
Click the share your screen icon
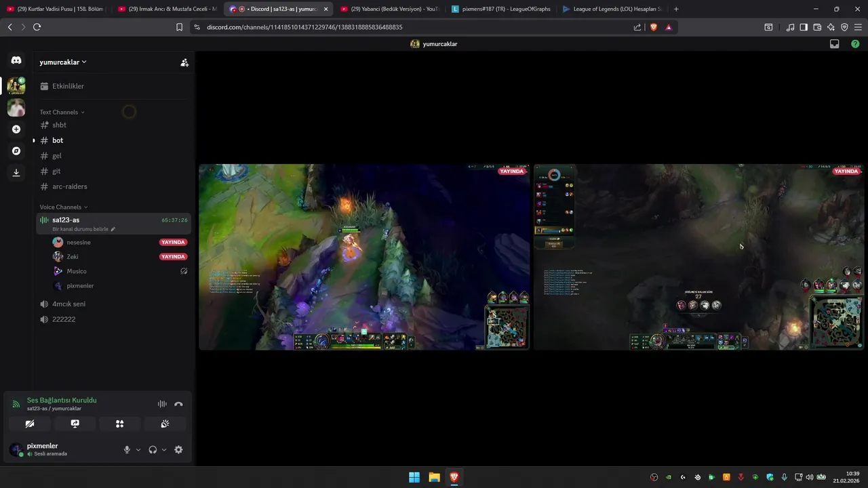point(75,424)
